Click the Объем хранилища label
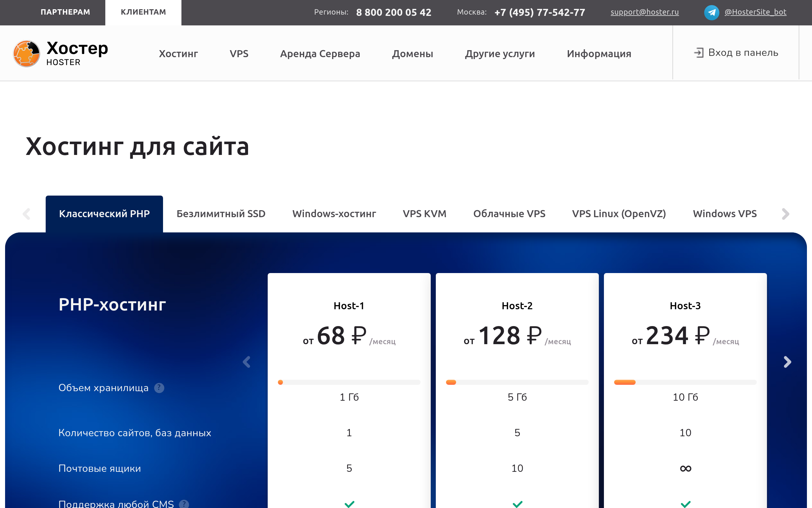Viewport: 812px width, 508px height. (103, 388)
